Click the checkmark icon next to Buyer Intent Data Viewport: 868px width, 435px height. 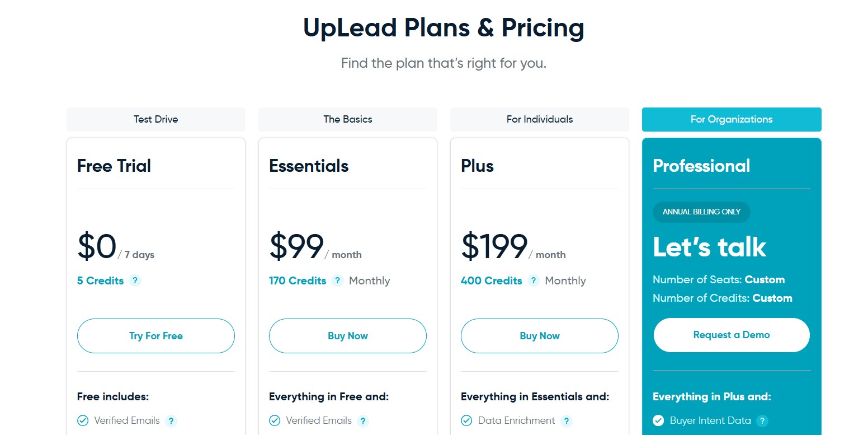[658, 420]
